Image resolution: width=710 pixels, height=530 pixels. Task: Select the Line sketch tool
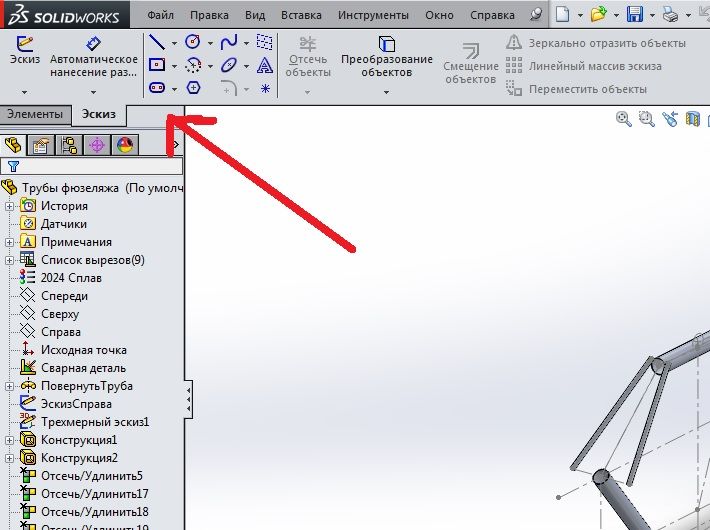pyautogui.click(x=156, y=42)
